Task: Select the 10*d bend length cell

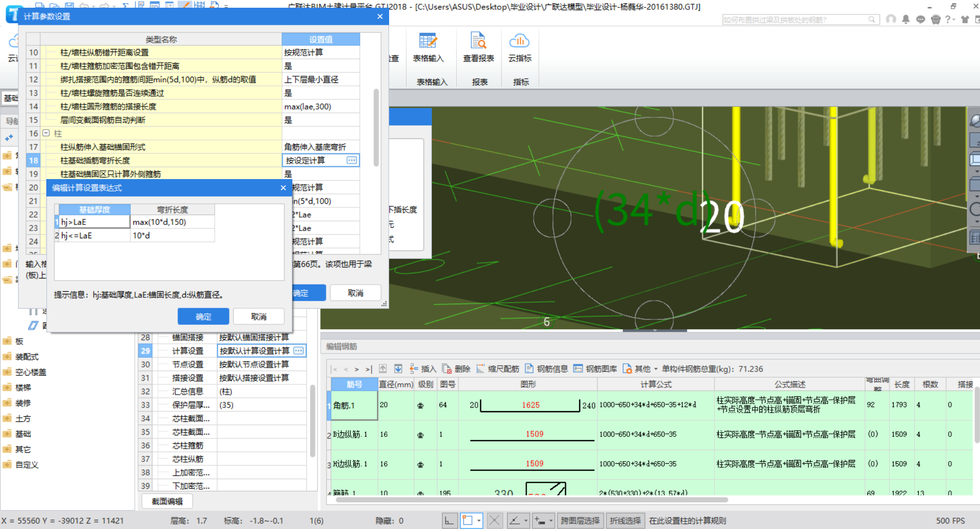Action: click(172, 235)
